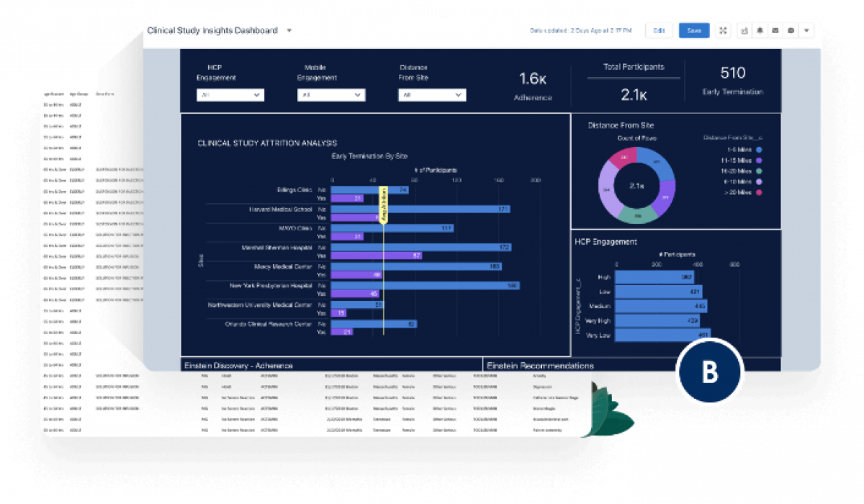Open the comments speech bubble icon

point(791,30)
